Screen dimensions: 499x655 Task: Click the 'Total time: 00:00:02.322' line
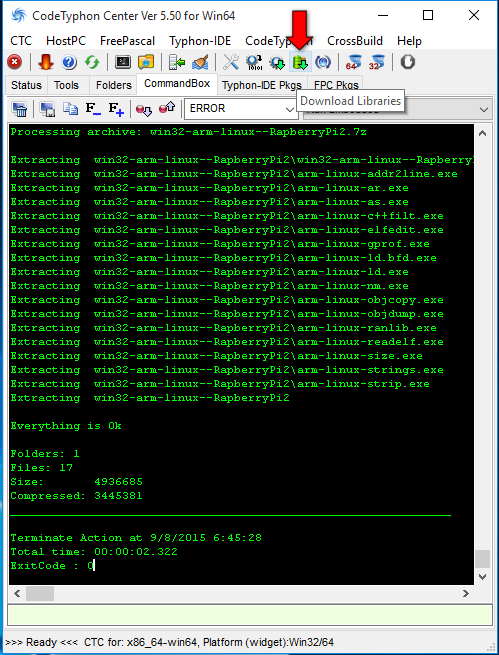coord(94,552)
